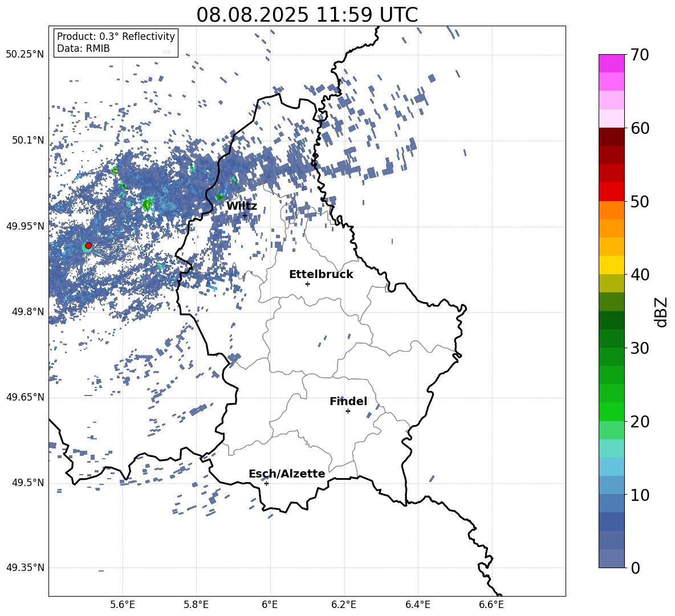Click the 70 tick on colorbar
This screenshot has width=675, height=616.
(640, 55)
